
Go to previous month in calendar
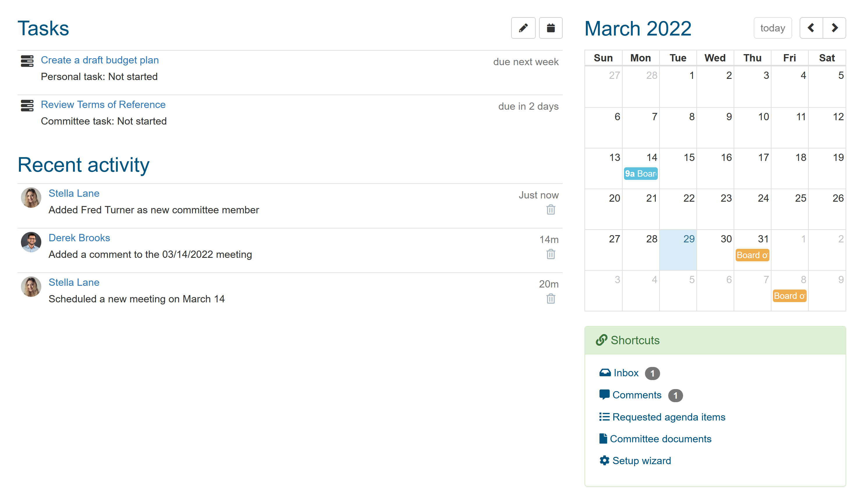tap(811, 28)
